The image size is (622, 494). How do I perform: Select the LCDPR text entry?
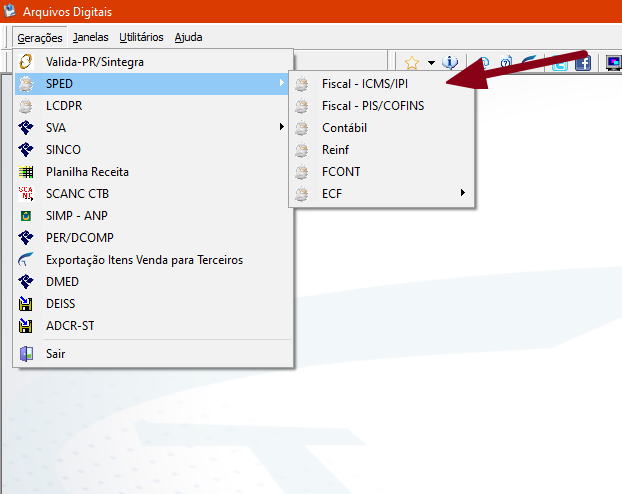64,106
